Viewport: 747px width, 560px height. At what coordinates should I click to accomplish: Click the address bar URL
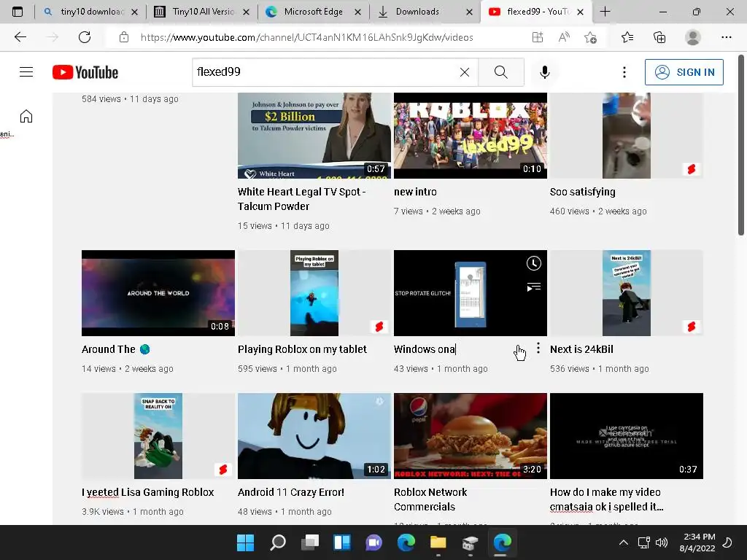(307, 37)
